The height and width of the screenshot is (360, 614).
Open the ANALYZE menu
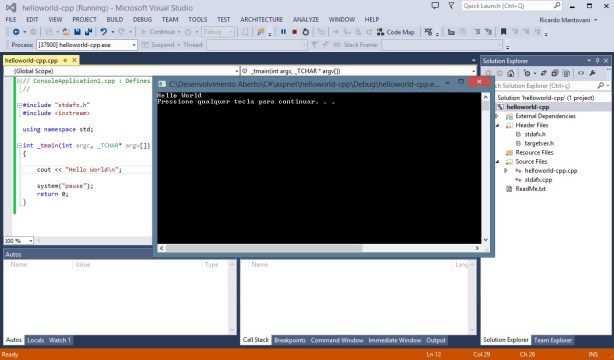306,19
